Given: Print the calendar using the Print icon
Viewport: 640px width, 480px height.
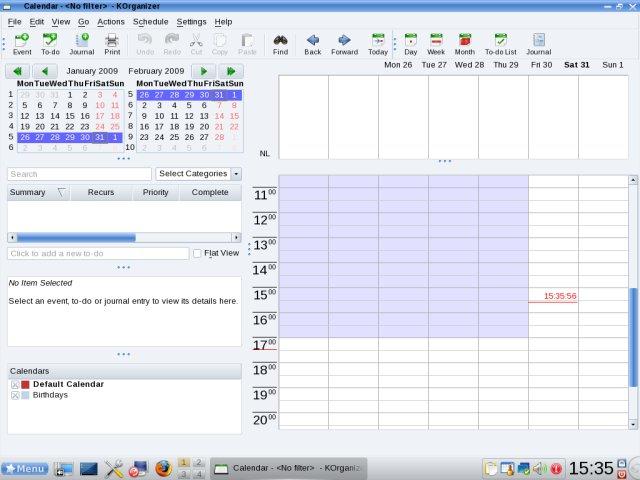Looking at the screenshot, I should tap(112, 44).
